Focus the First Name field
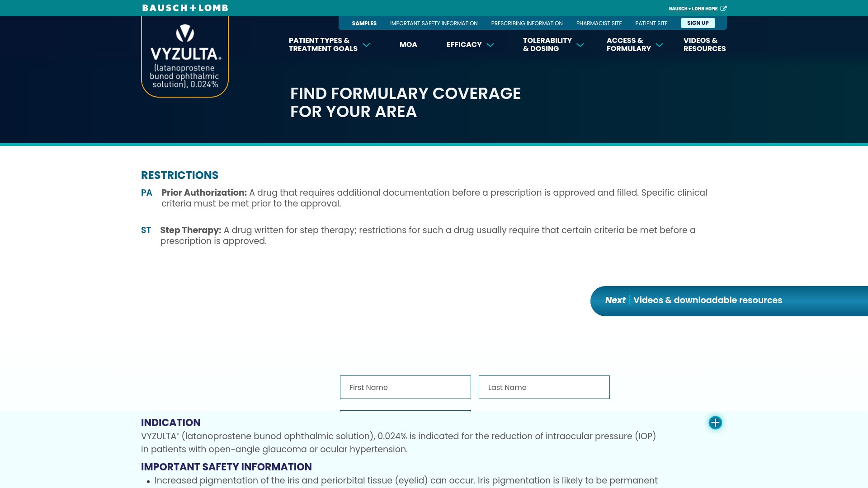 405,387
